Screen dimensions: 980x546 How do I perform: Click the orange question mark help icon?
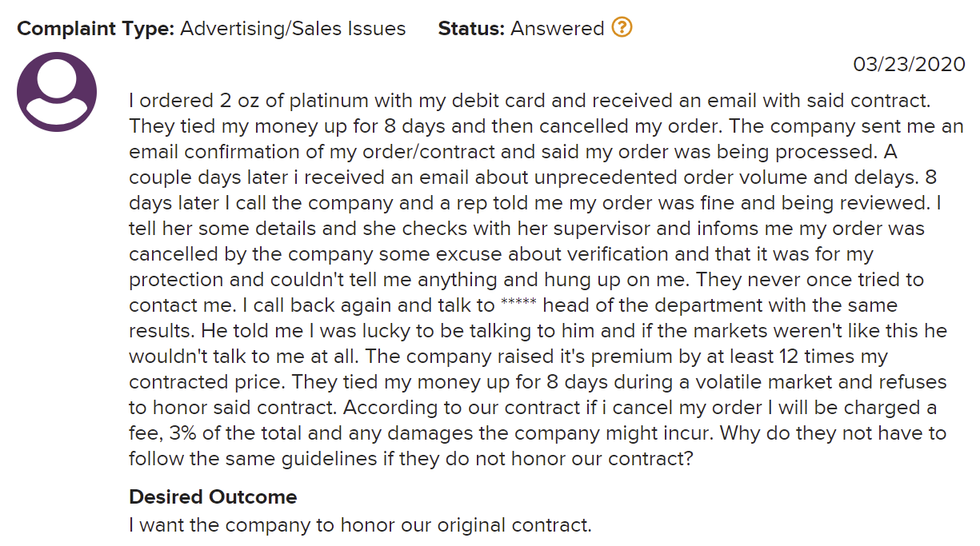coord(622,28)
